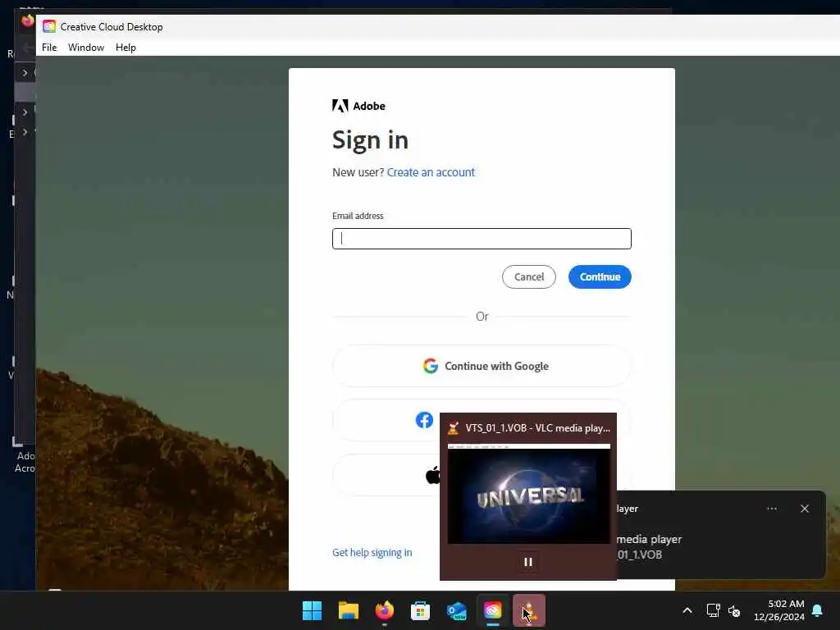Viewport: 840px width, 630px height.
Task: Click the Firefox icon in background window
Action: coord(27,21)
